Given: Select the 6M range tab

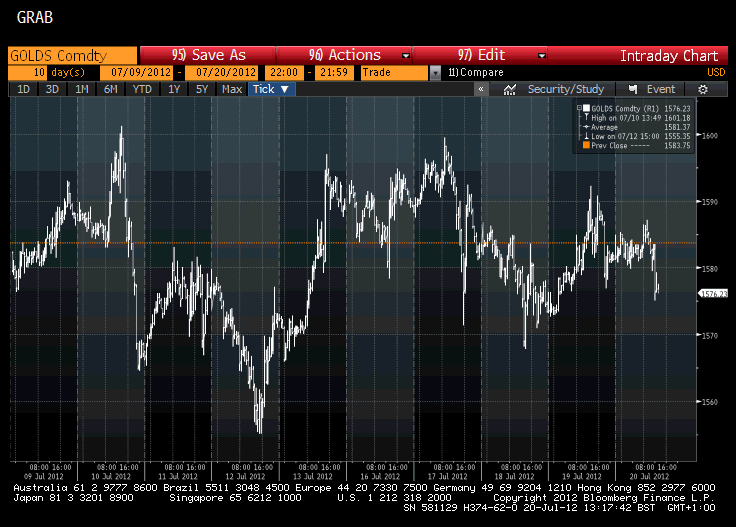Looking at the screenshot, I should [110, 89].
